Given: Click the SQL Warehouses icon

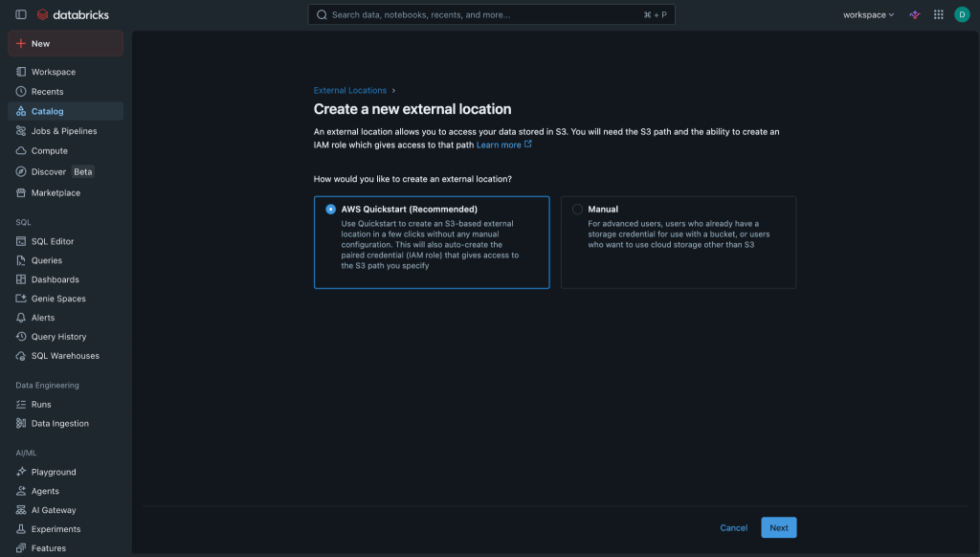Looking at the screenshot, I should click(x=21, y=356).
